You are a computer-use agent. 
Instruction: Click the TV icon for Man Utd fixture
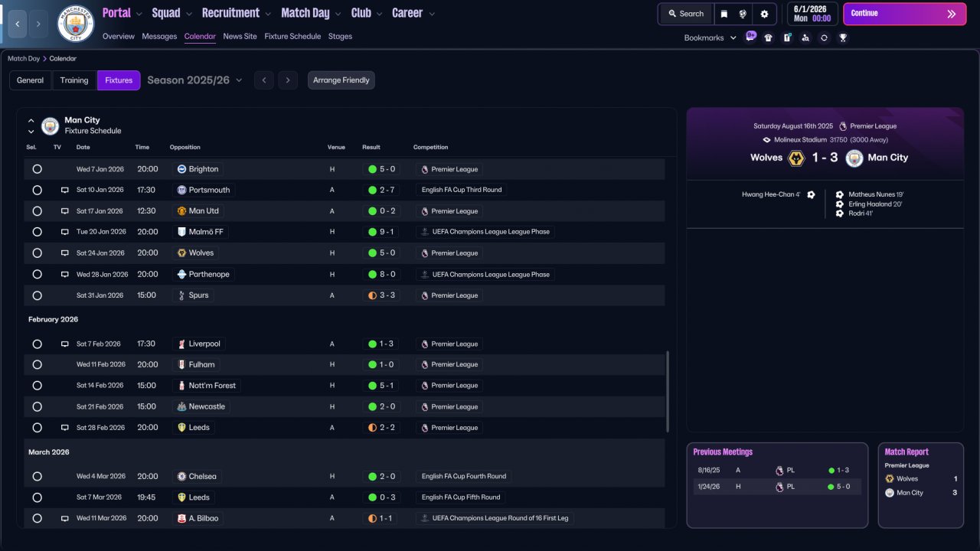[x=65, y=211]
